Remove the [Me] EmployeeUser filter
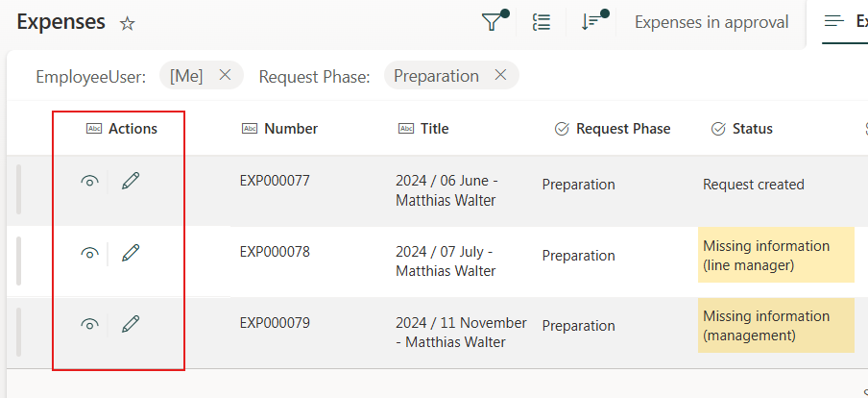This screenshot has width=868, height=398. pyautogui.click(x=225, y=75)
